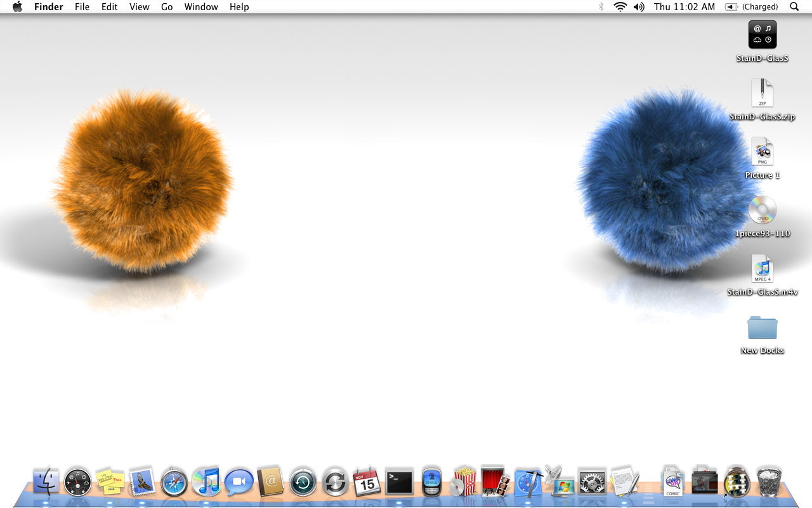
Task: Select the 1piece93-110 DVD icon
Action: pyautogui.click(x=763, y=217)
